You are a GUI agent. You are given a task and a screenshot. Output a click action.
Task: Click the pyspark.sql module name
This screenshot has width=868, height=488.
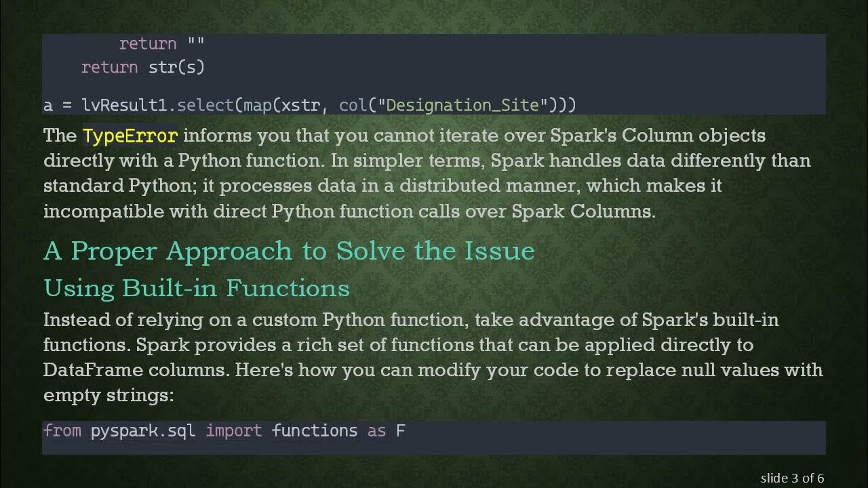(x=142, y=431)
